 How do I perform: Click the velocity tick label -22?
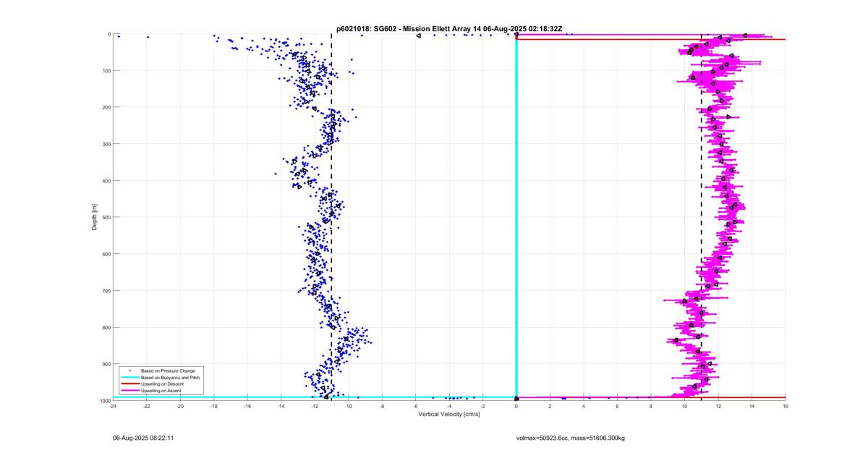click(146, 406)
